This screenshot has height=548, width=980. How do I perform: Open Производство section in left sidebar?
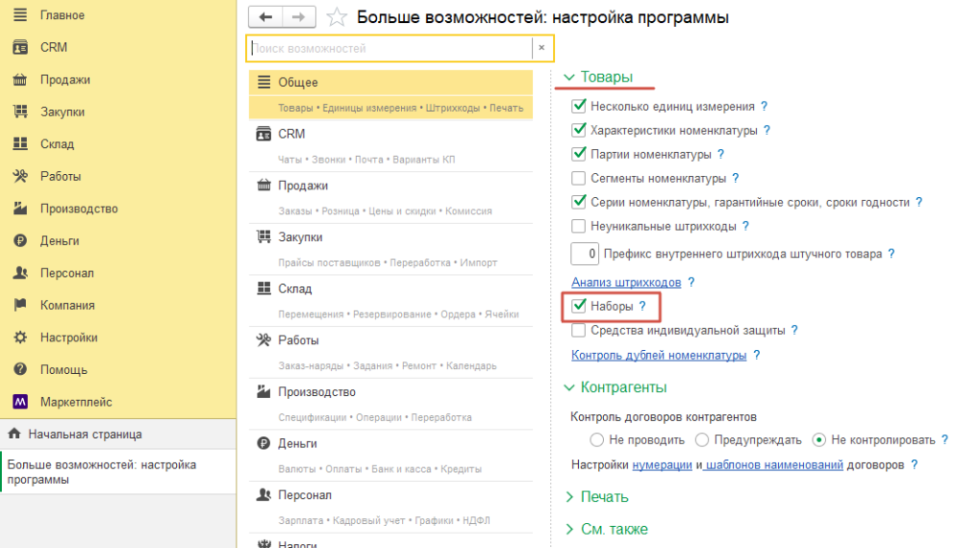(x=78, y=208)
